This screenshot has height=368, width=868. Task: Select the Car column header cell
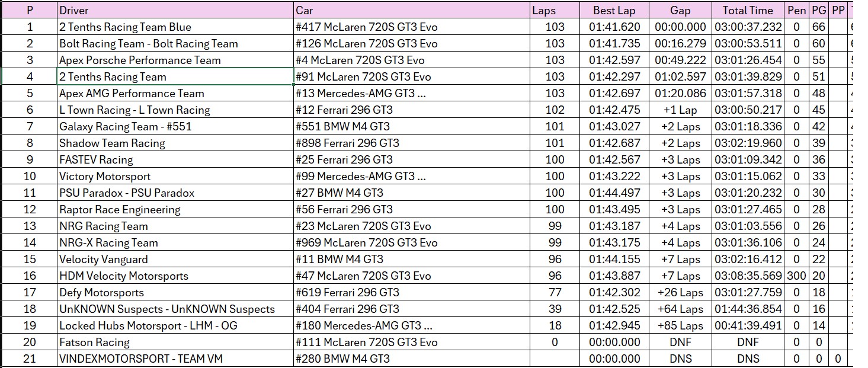coord(412,10)
